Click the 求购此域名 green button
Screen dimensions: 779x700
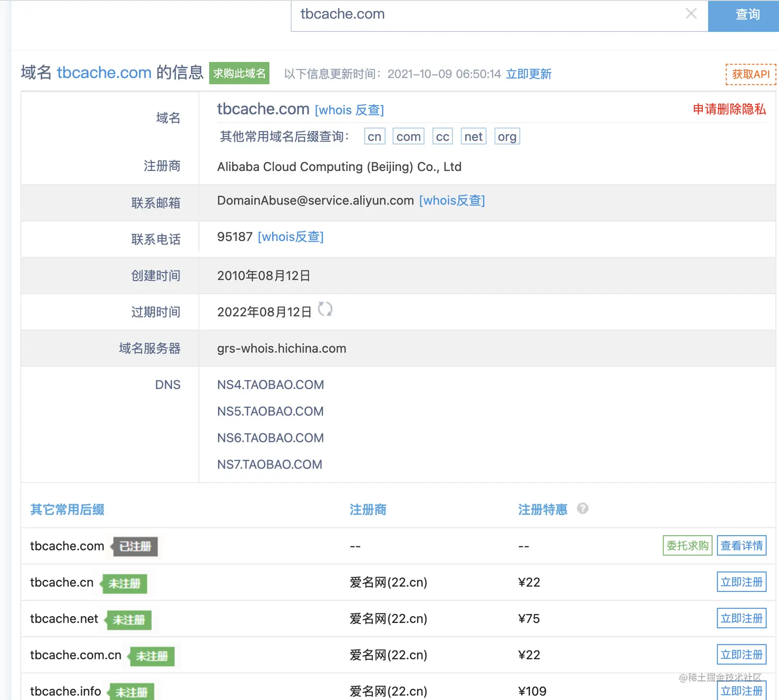pos(240,73)
